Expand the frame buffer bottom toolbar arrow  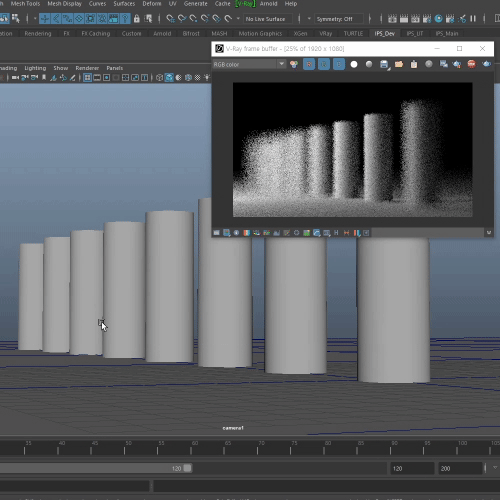point(489,233)
